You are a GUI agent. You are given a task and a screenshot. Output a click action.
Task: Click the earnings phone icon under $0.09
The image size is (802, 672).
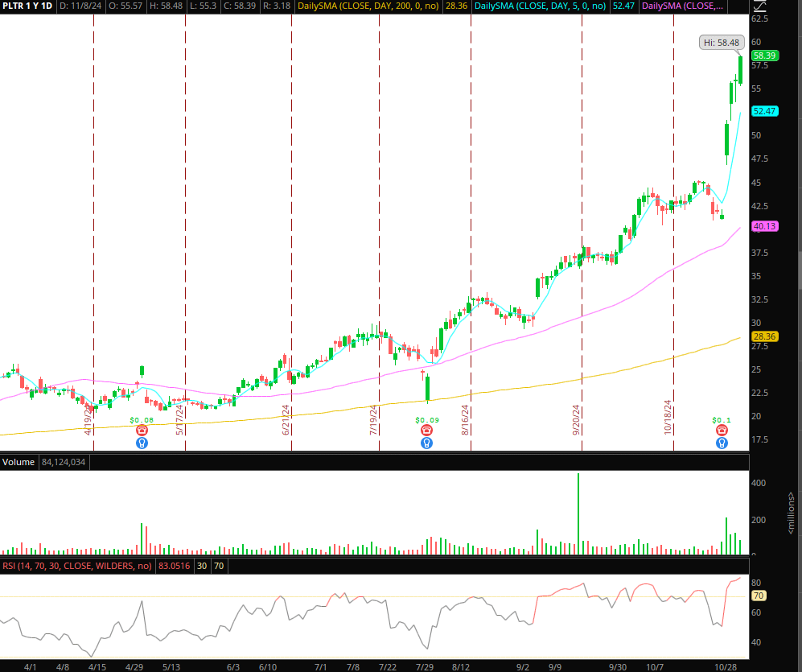(x=427, y=431)
